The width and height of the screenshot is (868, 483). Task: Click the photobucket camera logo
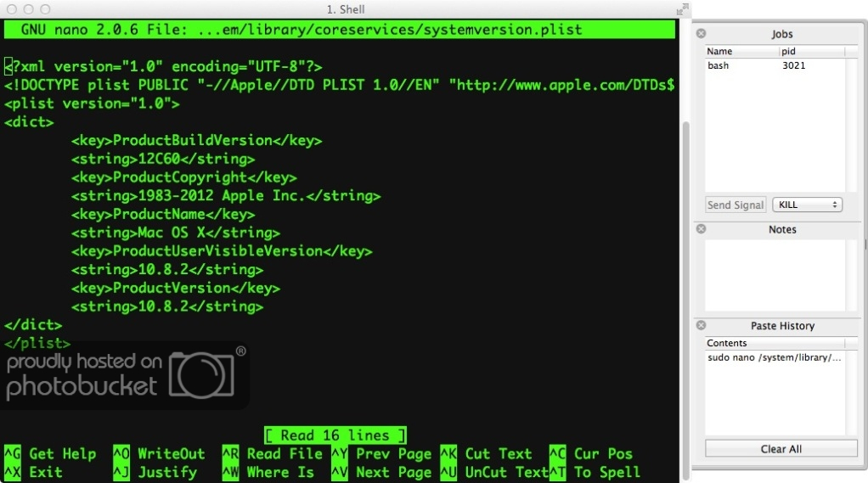201,374
